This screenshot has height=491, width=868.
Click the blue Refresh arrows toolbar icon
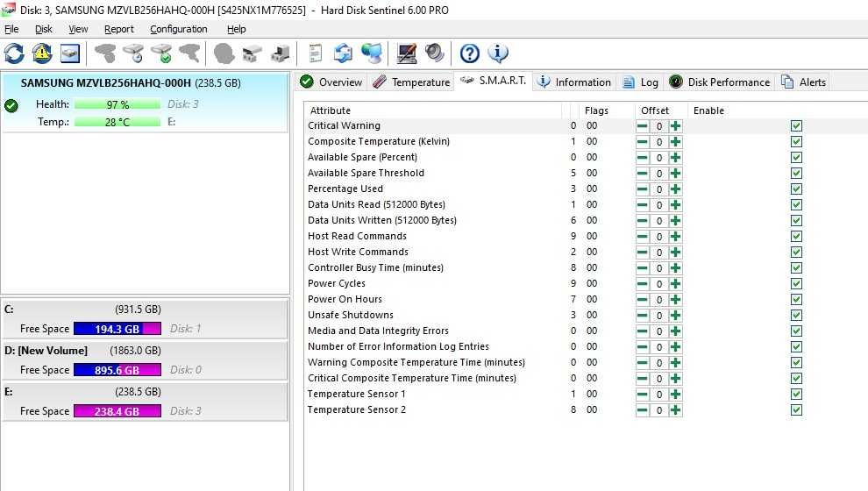click(14, 53)
